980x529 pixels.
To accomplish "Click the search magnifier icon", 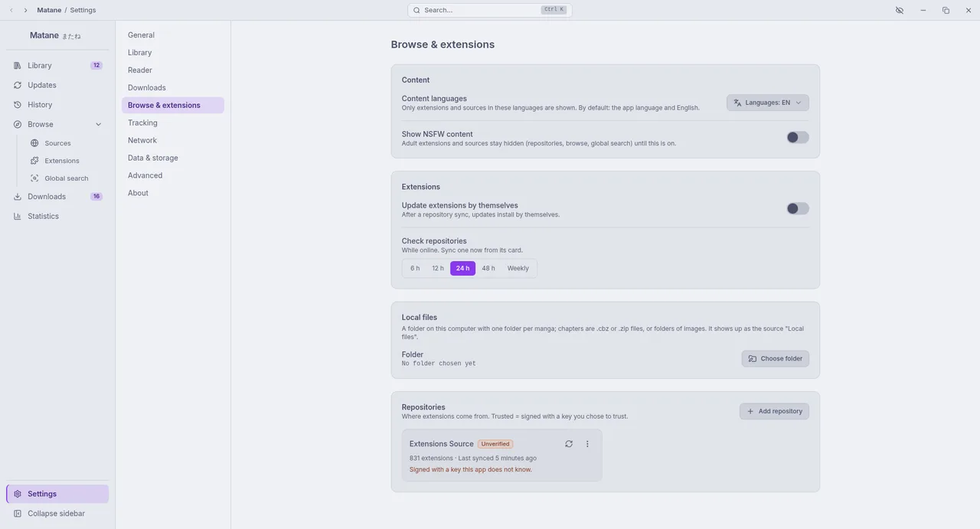I will point(416,10).
